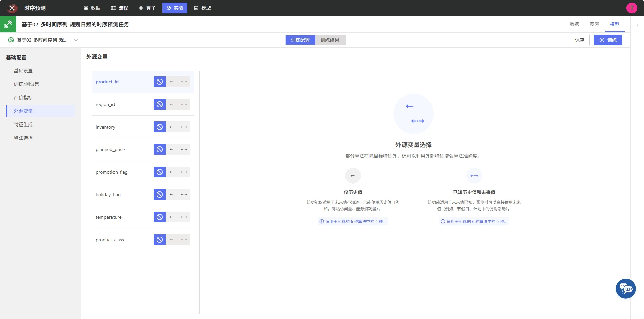Screen dimensions: 644x319
Task: Set promotion_flag to history-and-future arrow
Action: pyautogui.click(x=184, y=172)
